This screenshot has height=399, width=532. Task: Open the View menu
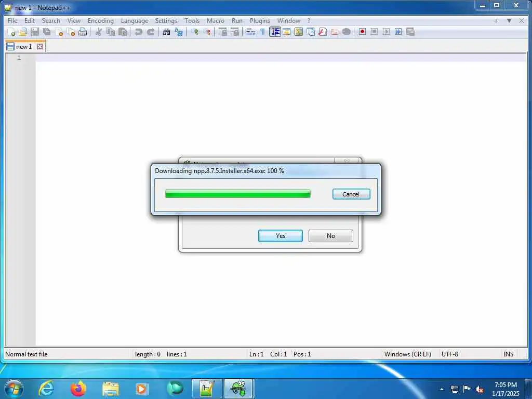tap(74, 21)
